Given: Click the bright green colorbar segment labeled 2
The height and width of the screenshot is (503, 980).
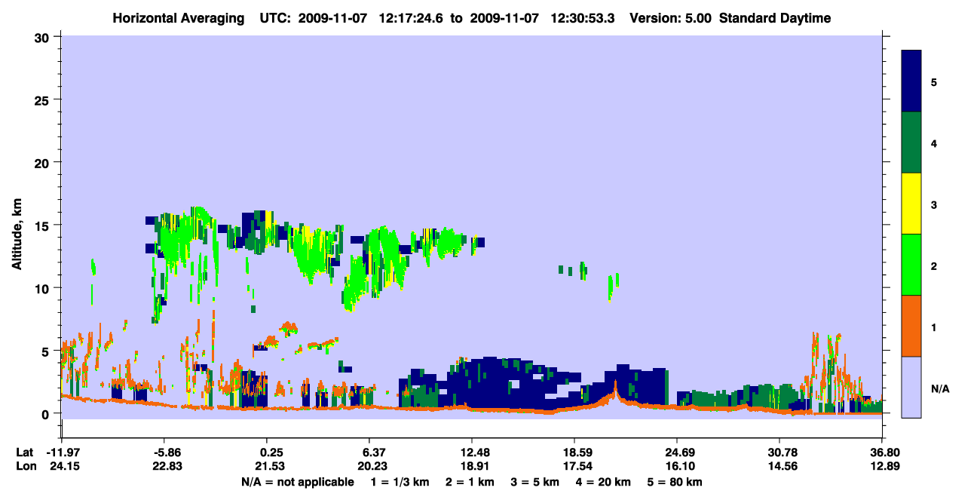Looking at the screenshot, I should pos(911,265).
